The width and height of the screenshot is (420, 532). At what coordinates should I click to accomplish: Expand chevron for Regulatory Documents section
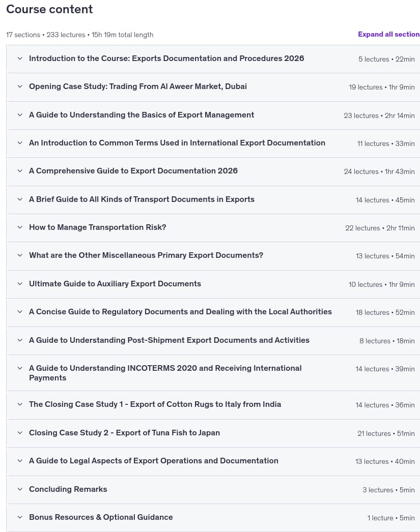click(x=20, y=311)
